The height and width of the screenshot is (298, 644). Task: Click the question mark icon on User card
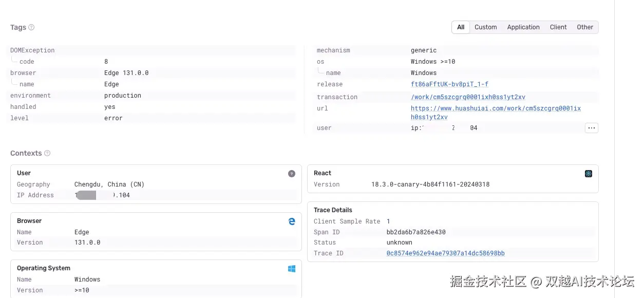click(x=292, y=174)
